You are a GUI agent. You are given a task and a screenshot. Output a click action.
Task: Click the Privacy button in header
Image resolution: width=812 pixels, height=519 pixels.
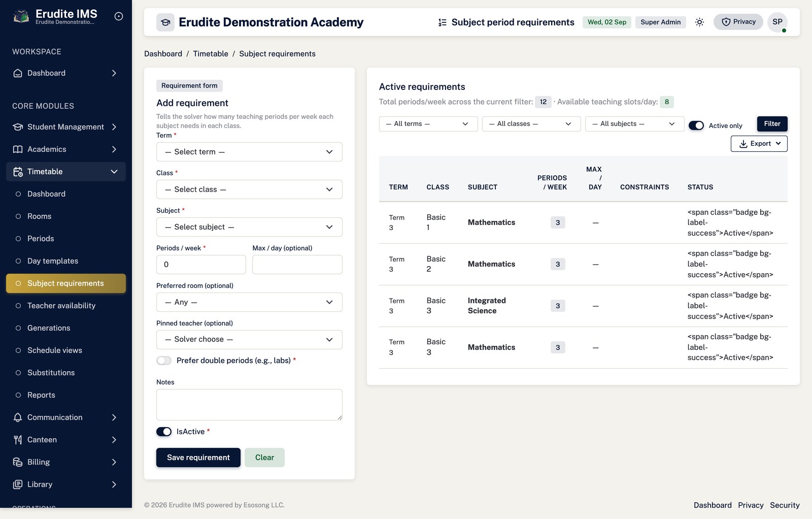click(x=738, y=22)
